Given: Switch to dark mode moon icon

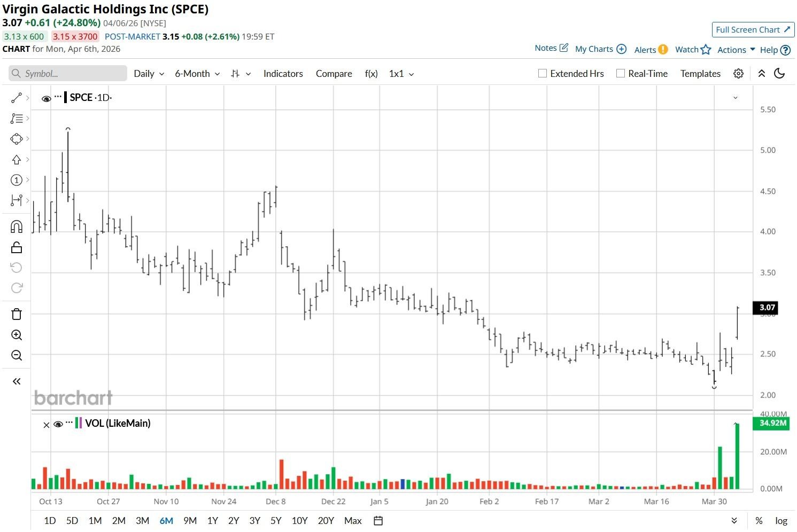Looking at the screenshot, I should (779, 74).
